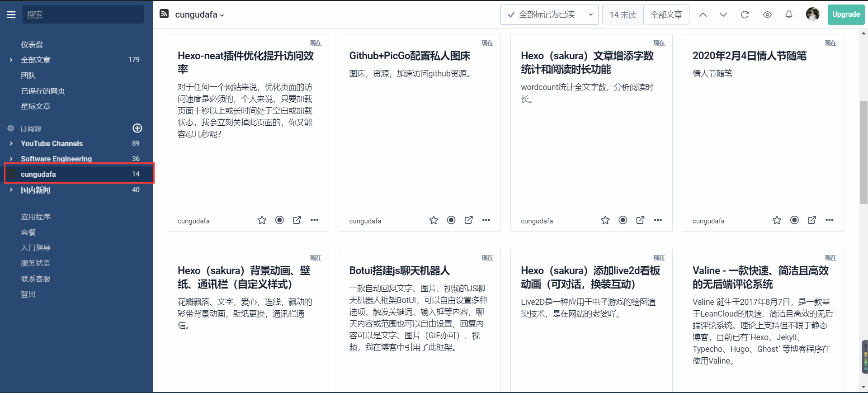
Task: Open article Hexo（sakura）添加live2d看板动画
Action: click(590, 277)
